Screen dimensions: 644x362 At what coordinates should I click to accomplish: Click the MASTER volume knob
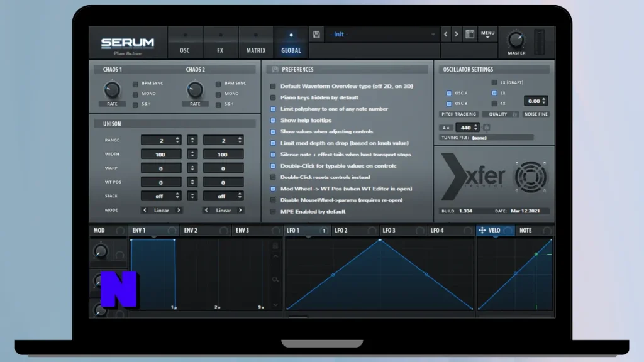[x=516, y=40]
